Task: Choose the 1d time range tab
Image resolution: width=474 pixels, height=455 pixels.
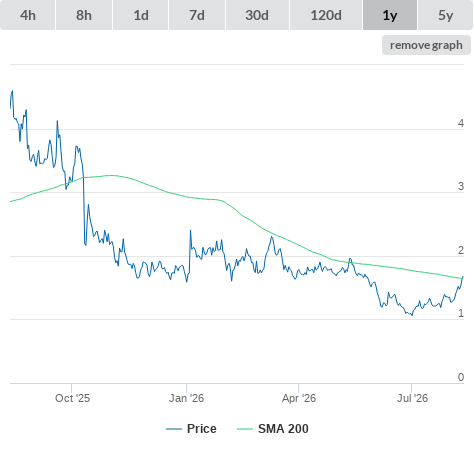Action: [141, 15]
